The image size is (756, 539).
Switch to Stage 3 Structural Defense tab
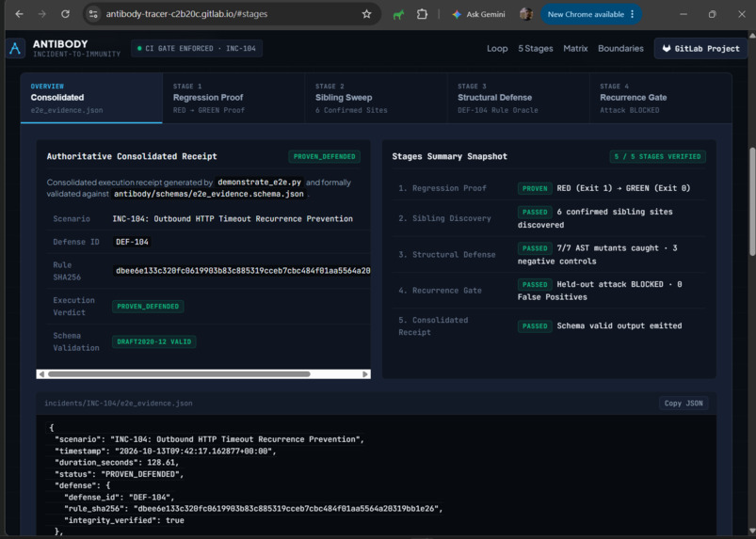tap(519, 98)
